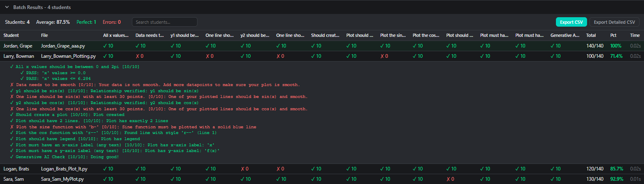Image resolution: width=644 pixels, height=184 pixels.
Task: Click the 'Data needs to be smooth' failure line
Action: tap(155, 85)
